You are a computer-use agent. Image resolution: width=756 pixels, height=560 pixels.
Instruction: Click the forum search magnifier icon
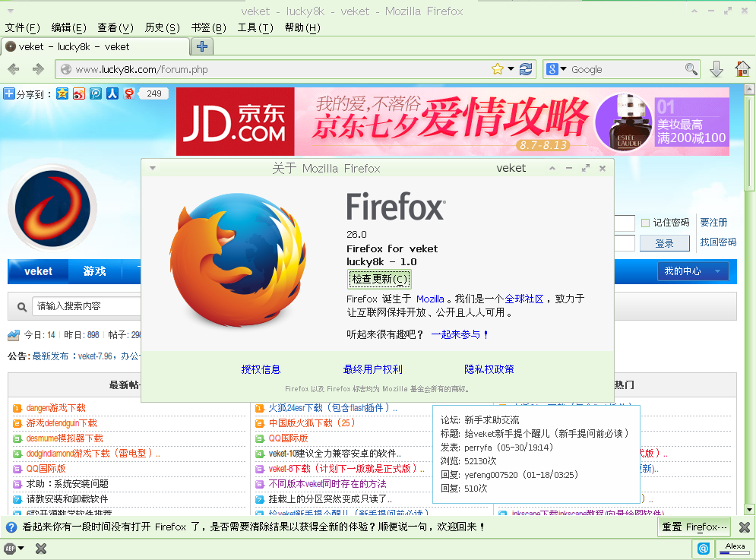pyautogui.click(x=22, y=307)
